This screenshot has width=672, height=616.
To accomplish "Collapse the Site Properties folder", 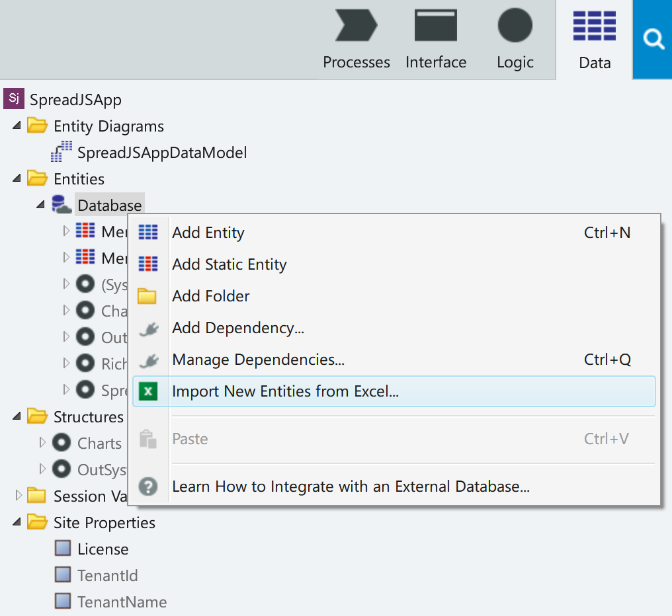I will pos(17,521).
